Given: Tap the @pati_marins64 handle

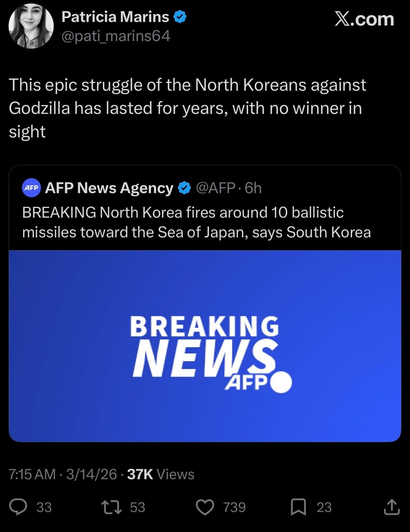Looking at the screenshot, I should (x=116, y=36).
